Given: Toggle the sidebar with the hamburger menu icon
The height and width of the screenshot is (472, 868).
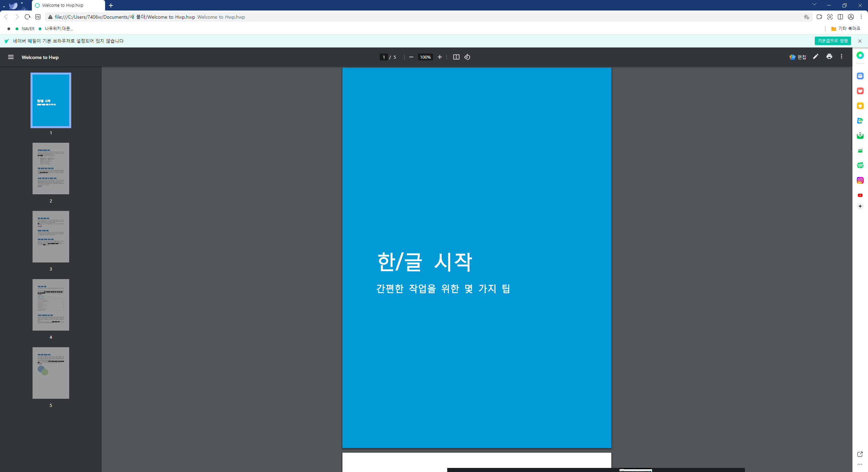Looking at the screenshot, I should pos(11,57).
